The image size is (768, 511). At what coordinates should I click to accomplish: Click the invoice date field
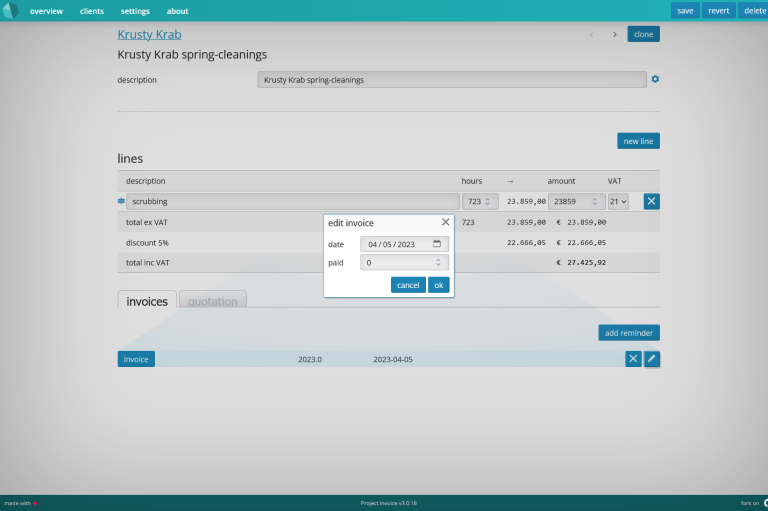click(x=404, y=244)
